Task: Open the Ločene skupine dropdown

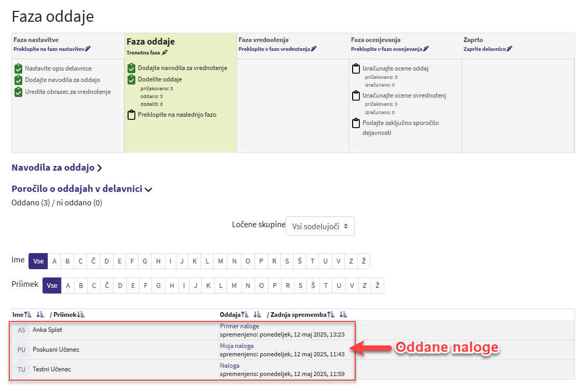Action: [320, 226]
